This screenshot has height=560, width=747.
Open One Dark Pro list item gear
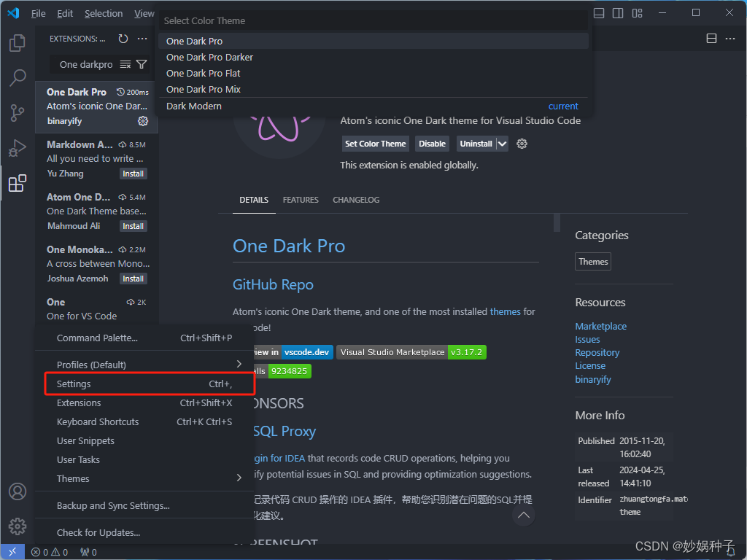[x=143, y=121]
